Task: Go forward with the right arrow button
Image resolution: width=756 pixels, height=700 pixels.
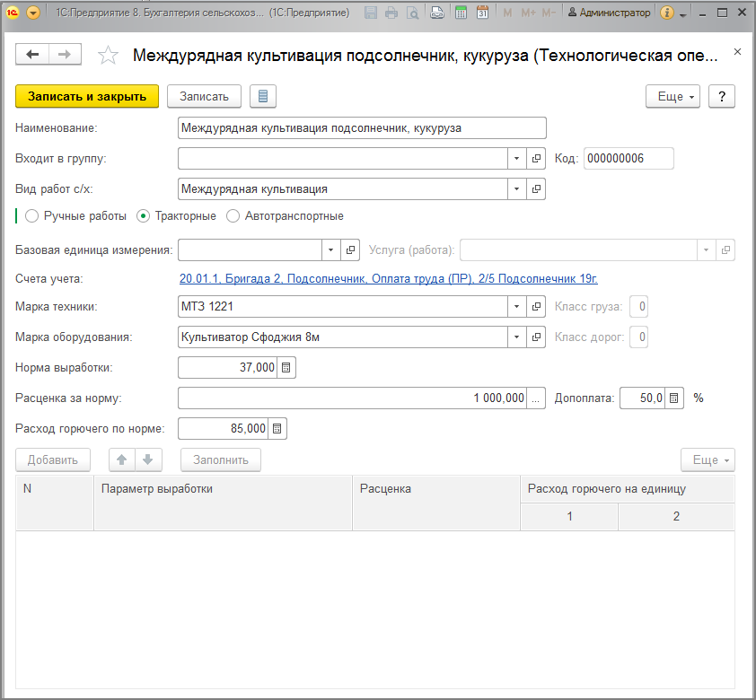Action: pos(65,54)
